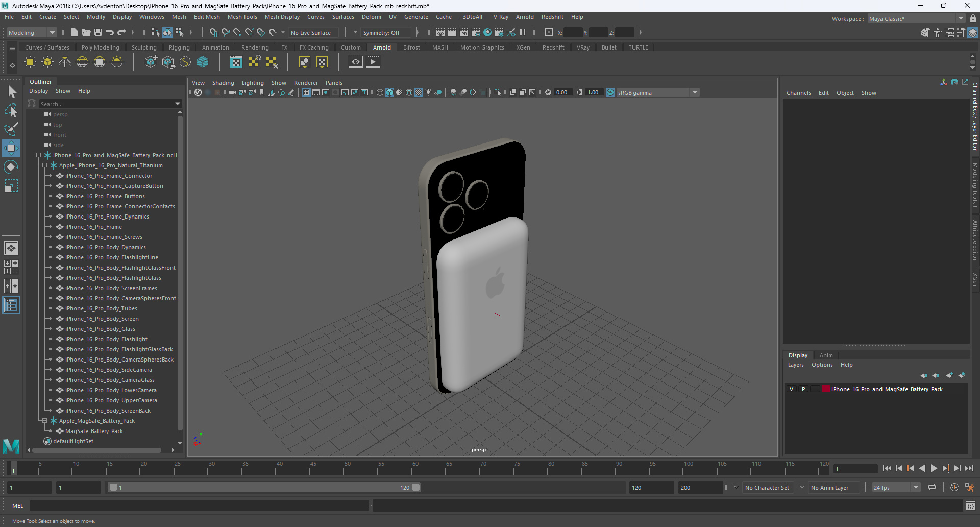This screenshot has width=980, height=527.
Task: Activate the Paint Selection tool
Action: click(x=11, y=129)
